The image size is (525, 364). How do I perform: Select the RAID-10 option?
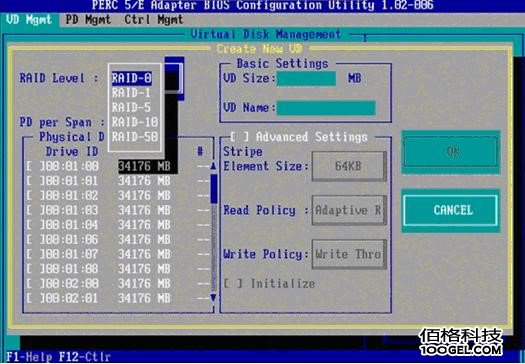[x=135, y=122]
